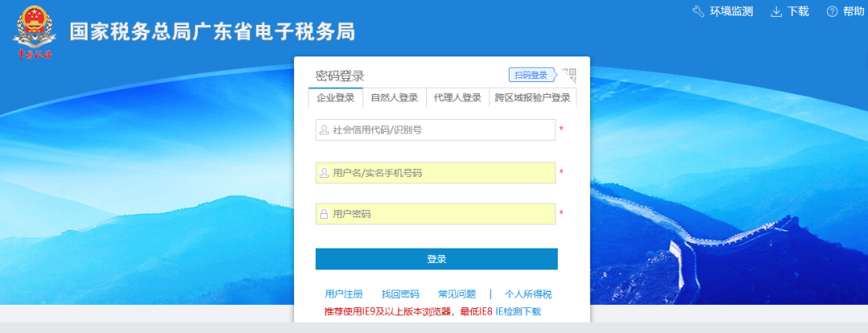Open the 帮助 help link
The image size is (868, 333).
click(x=854, y=11)
